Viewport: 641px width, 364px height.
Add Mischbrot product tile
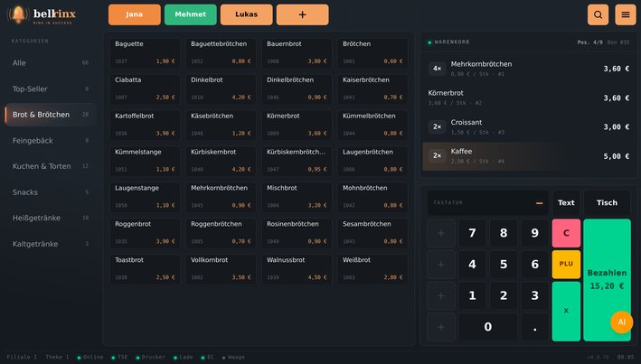pyautogui.click(x=297, y=197)
